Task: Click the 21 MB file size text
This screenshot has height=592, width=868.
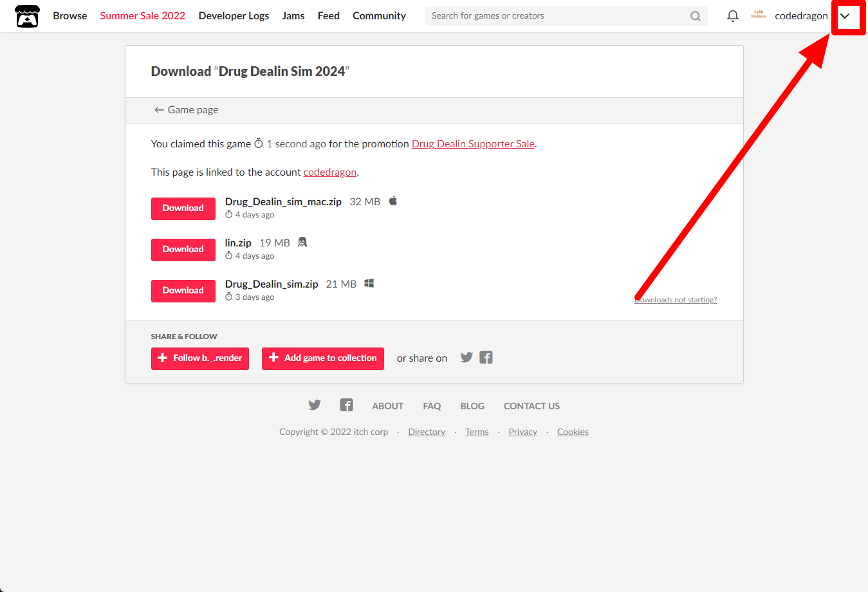Action: pyautogui.click(x=341, y=284)
